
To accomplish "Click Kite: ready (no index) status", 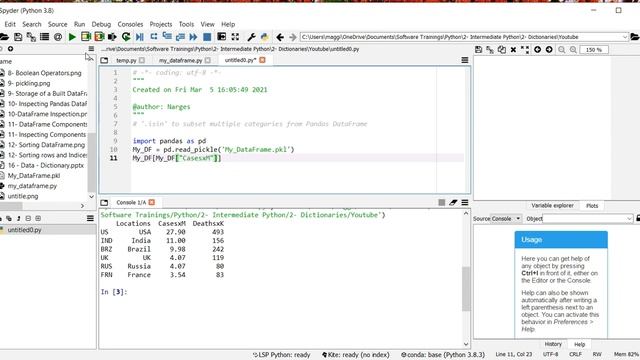I will coord(356,355).
